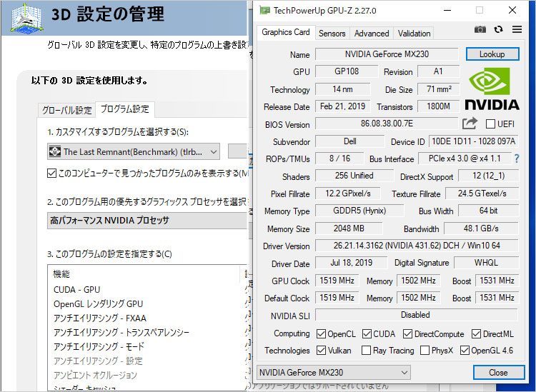Viewport: 536px width, 392px height.
Task: Switch to the グローバル設定 tab
Action: pos(66,110)
